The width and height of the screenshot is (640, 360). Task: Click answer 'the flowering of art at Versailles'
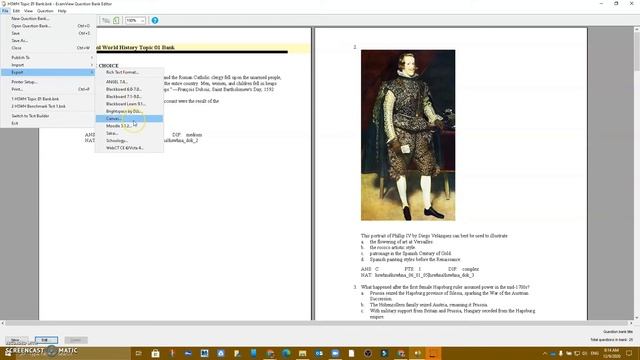click(x=401, y=242)
